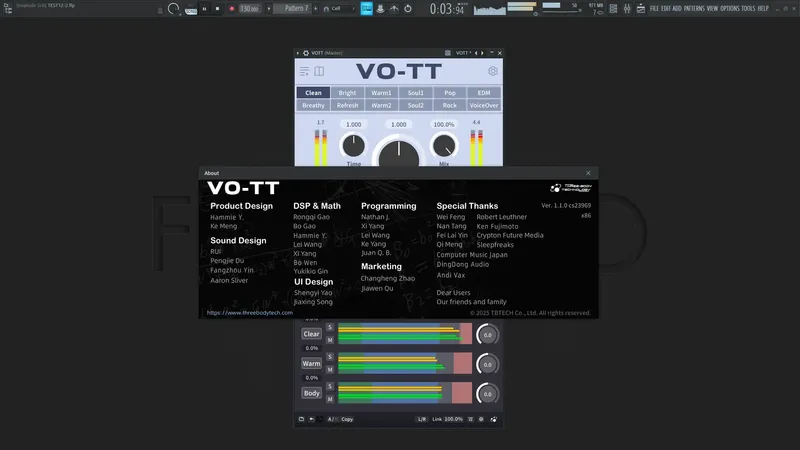Expand the VOTT plugin window menu arrow

tap(298, 53)
